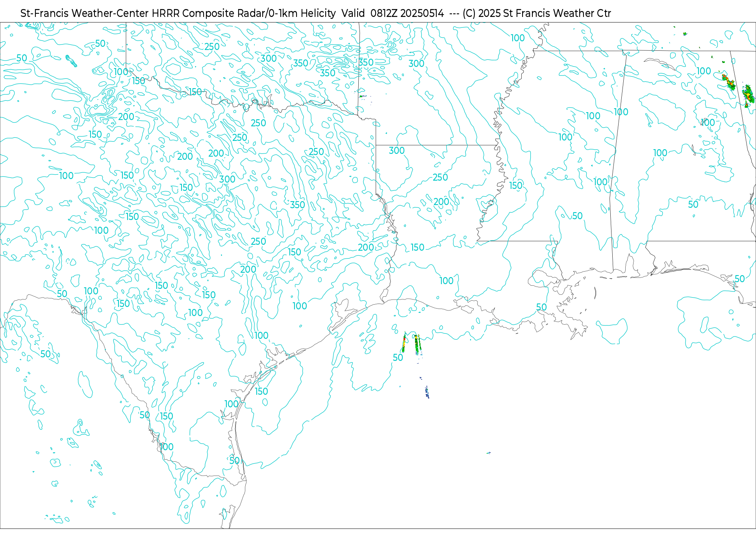Click the green-yellow radar streaks over the Gulf
This screenshot has width=756, height=551.
412,343
